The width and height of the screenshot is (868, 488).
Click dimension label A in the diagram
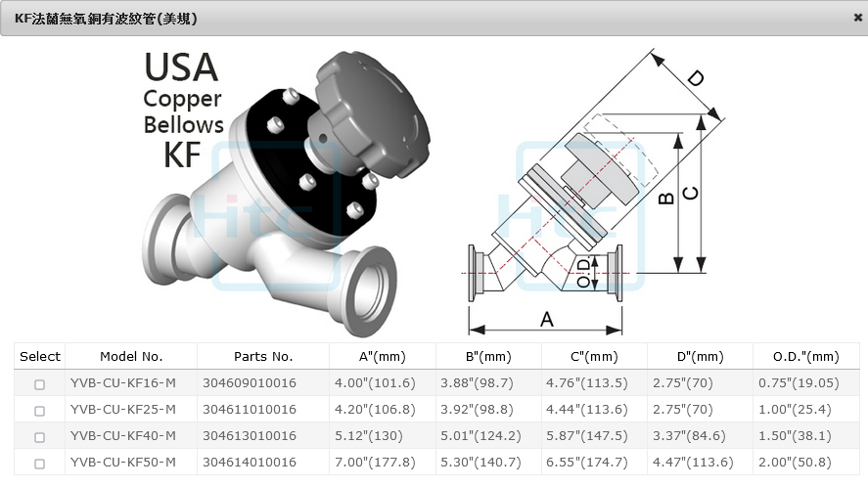pos(547,319)
